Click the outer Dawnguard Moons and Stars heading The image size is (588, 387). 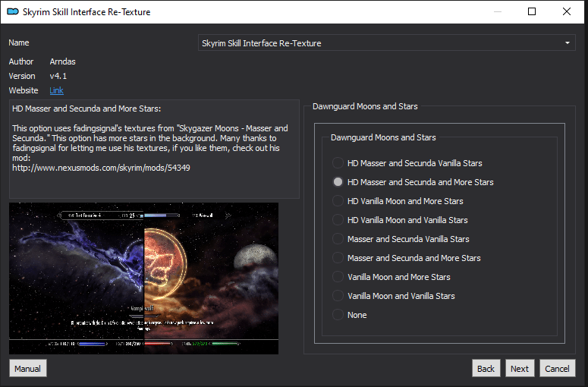[x=365, y=106]
